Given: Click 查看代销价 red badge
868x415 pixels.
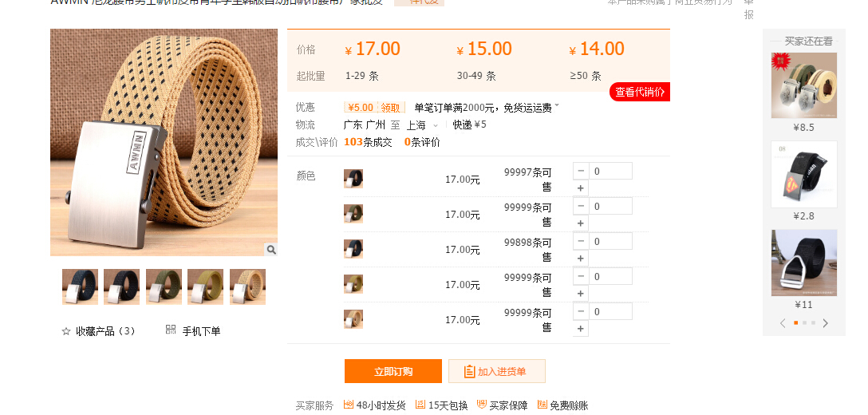Looking at the screenshot, I should (640, 92).
